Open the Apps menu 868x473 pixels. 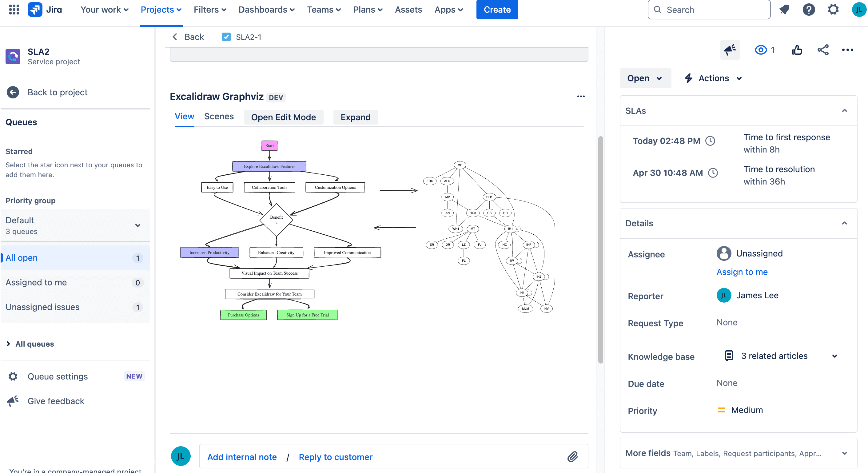pos(448,10)
